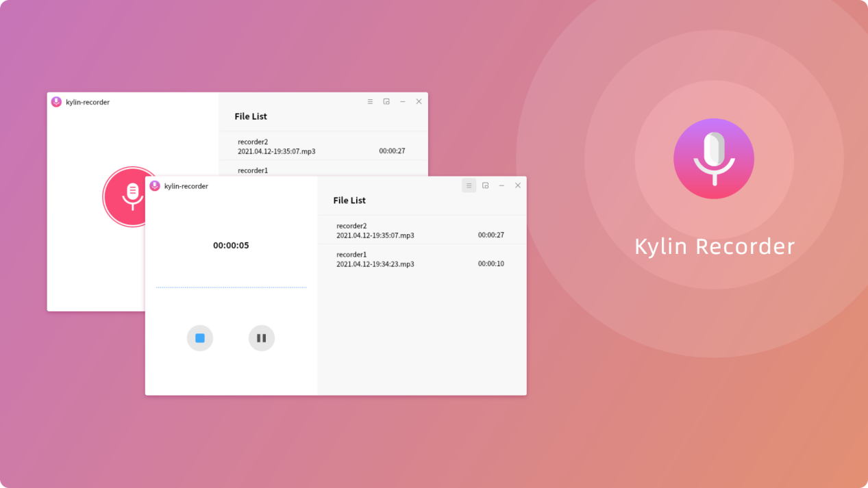Viewport: 868px width, 488px height.
Task: Click the 00:00:10 duration of recorder1
Action: [491, 263]
